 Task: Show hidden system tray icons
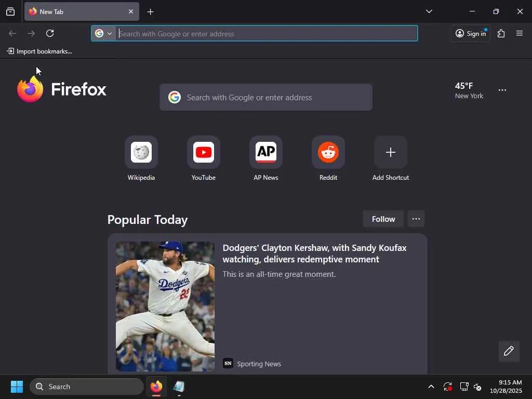click(x=431, y=387)
